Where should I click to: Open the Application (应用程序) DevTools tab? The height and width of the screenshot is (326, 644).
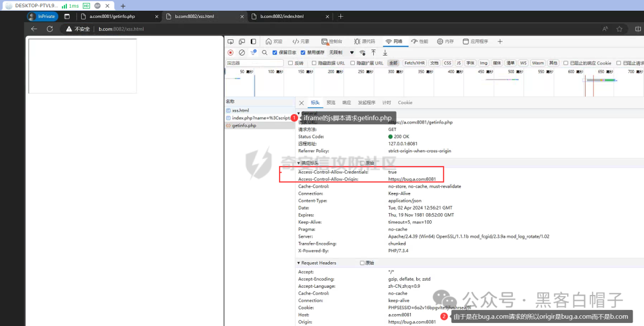click(476, 42)
